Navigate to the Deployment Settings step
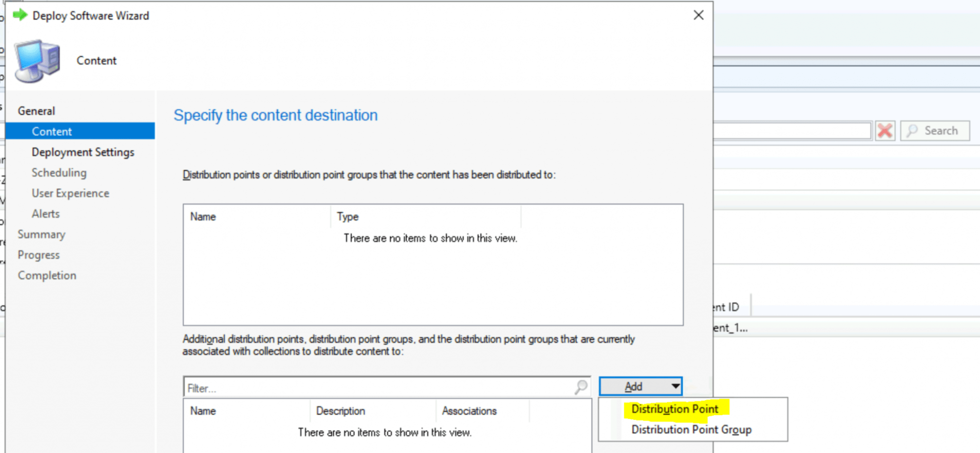 click(x=83, y=152)
